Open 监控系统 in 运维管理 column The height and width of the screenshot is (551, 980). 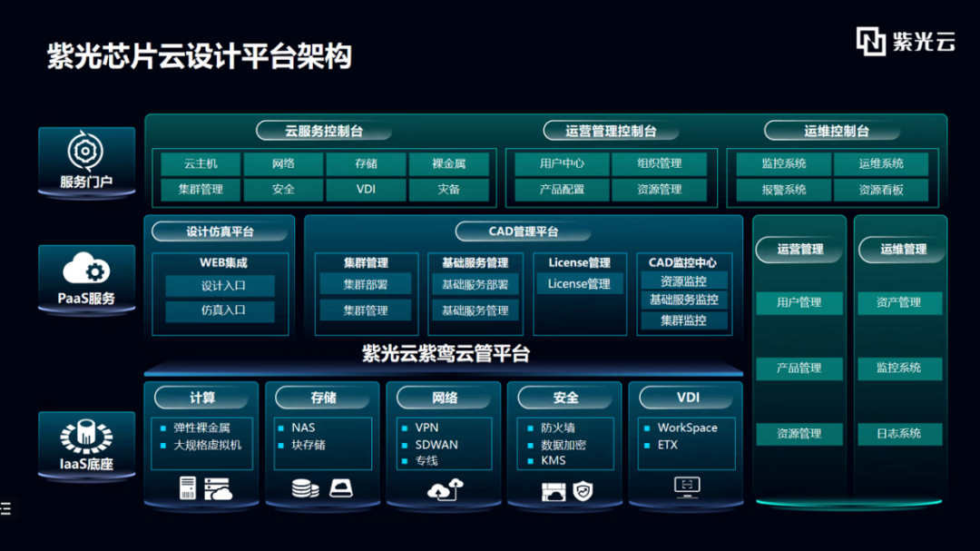[898, 369]
